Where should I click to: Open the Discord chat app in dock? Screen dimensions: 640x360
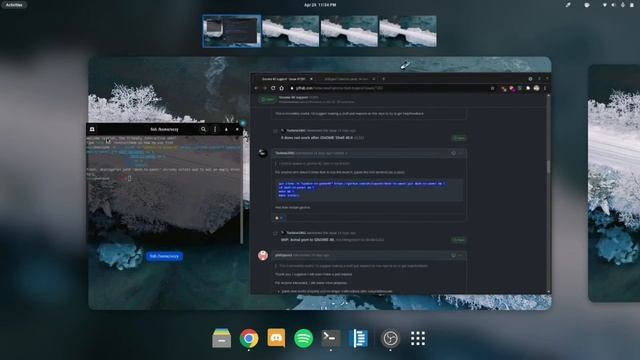point(276,338)
